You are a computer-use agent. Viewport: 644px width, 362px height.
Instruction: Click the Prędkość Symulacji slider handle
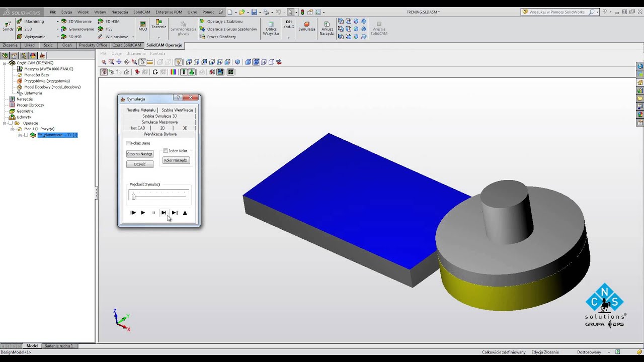click(x=133, y=196)
